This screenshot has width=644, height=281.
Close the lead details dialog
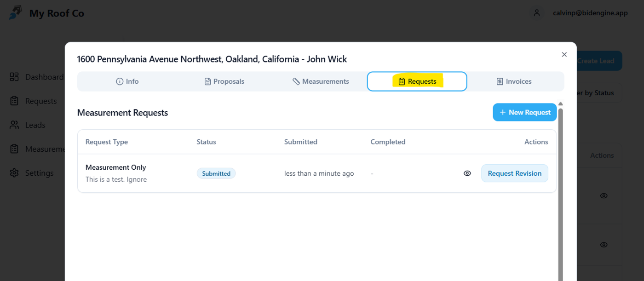[x=564, y=54]
